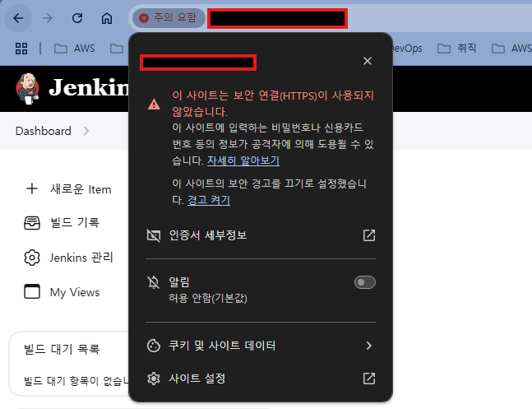The height and width of the screenshot is (409, 532).
Task: Click the '주의 요함' security chip
Action: click(x=169, y=17)
